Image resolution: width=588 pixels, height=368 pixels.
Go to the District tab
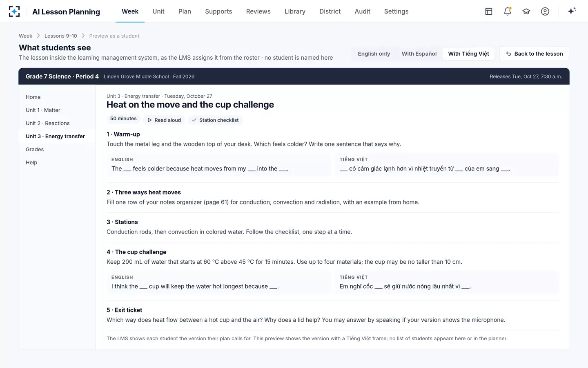[330, 11]
